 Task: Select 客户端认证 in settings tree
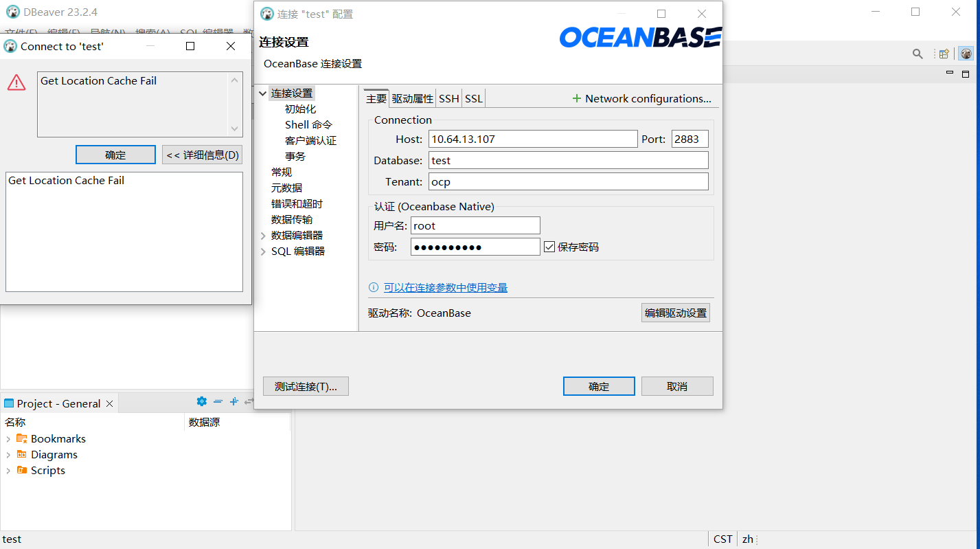310,140
